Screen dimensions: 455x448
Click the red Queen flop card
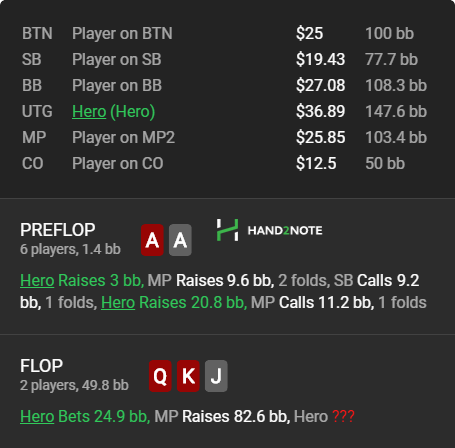(x=160, y=376)
